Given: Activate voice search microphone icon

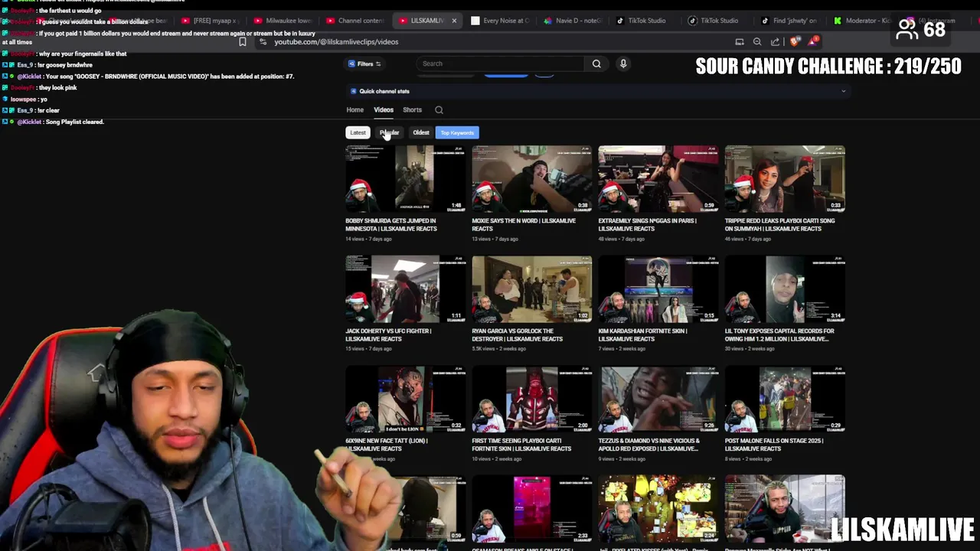Looking at the screenshot, I should click(x=623, y=64).
